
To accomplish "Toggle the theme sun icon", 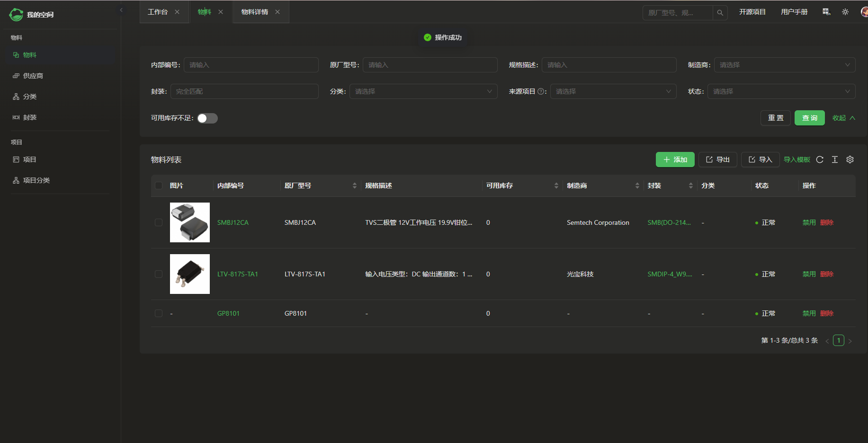I will pos(845,12).
